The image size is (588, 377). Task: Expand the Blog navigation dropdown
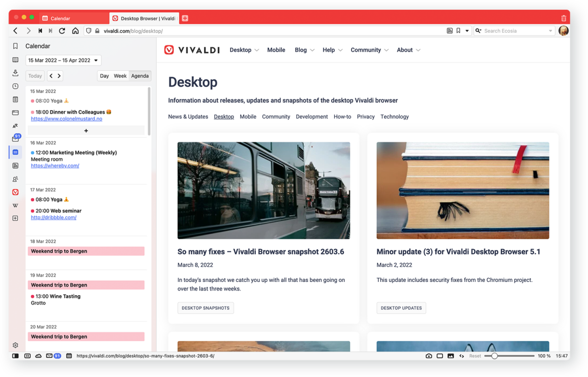pos(304,49)
